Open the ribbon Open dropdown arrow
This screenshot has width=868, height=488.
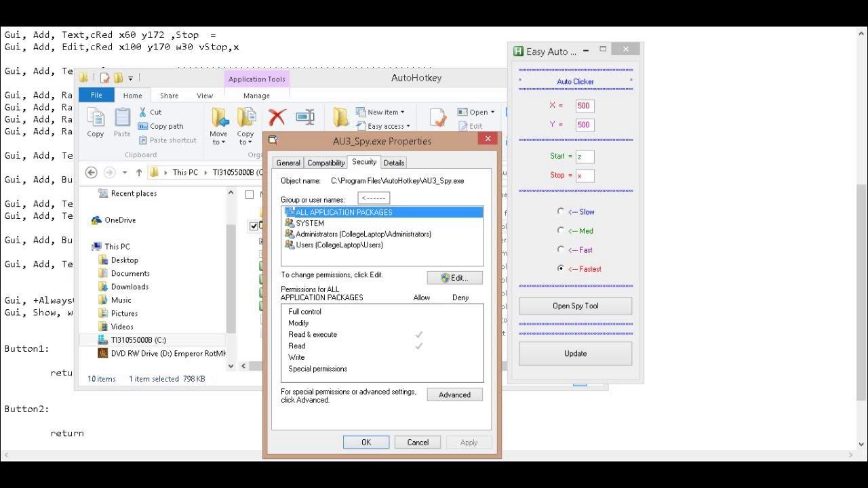[x=492, y=113]
